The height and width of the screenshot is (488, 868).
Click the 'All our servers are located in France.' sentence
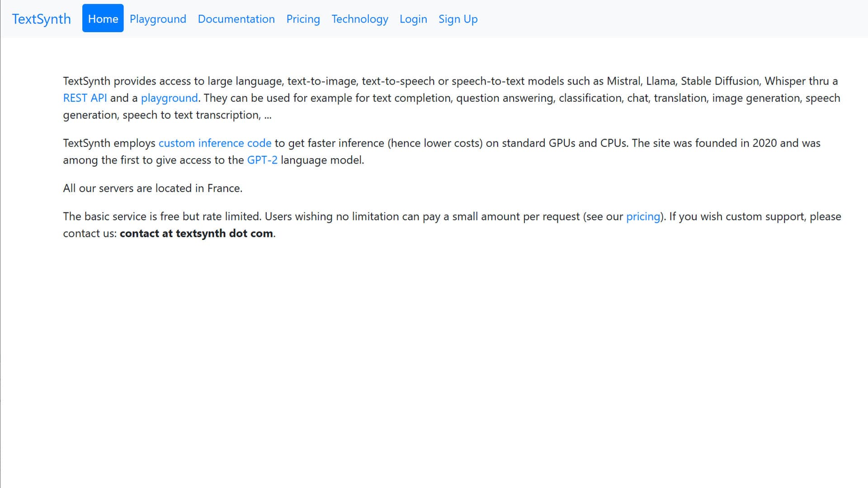(153, 188)
